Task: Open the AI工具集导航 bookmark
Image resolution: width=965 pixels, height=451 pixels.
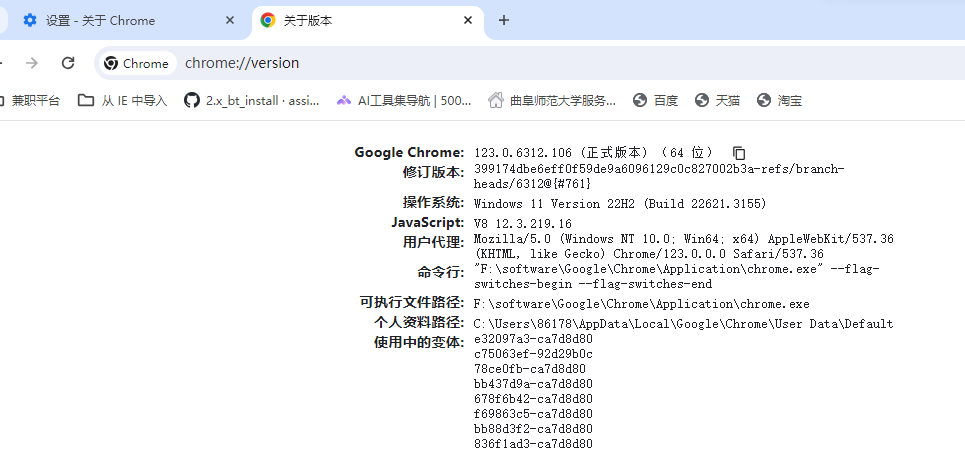Action: pos(404,100)
